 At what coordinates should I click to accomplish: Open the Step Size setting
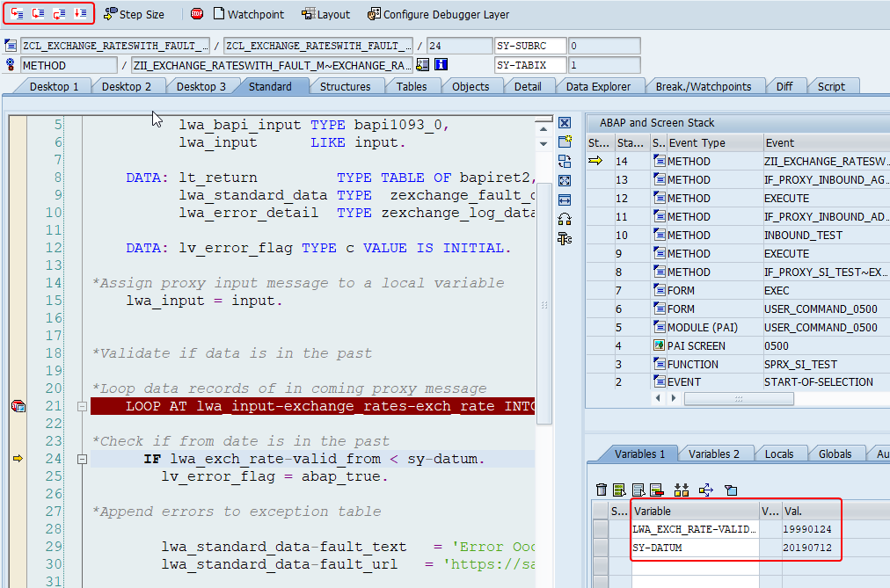pyautogui.click(x=134, y=14)
